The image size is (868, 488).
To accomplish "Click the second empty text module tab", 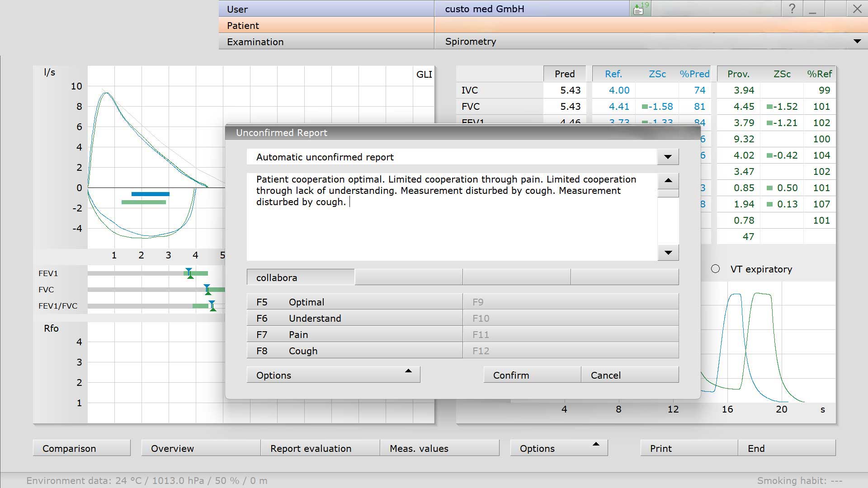I will point(409,277).
